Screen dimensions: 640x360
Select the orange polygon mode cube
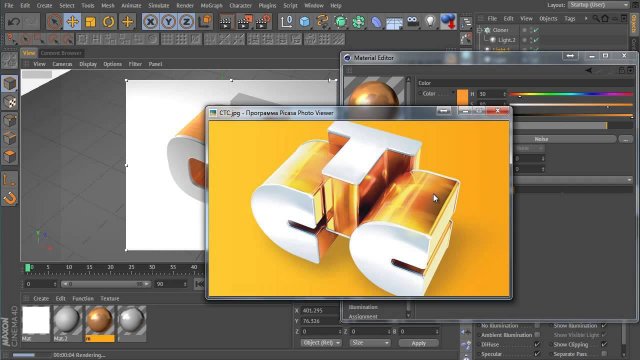coord(9,156)
